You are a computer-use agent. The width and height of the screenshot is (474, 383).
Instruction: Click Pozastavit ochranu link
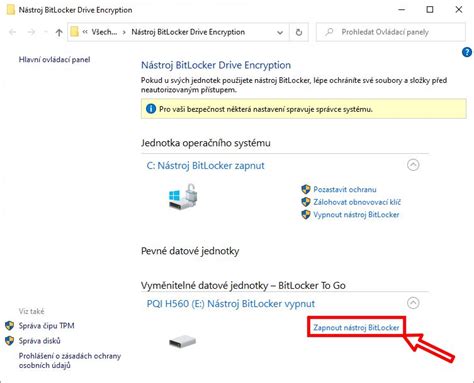(x=345, y=189)
